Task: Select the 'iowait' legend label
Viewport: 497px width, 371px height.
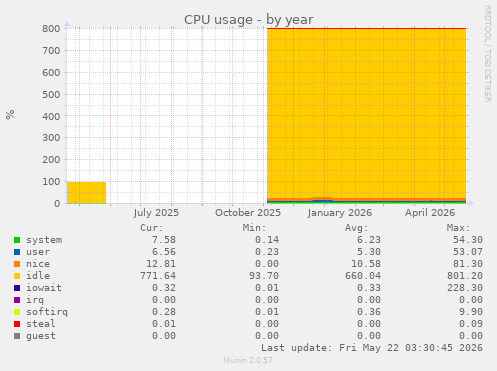Action: (44, 288)
